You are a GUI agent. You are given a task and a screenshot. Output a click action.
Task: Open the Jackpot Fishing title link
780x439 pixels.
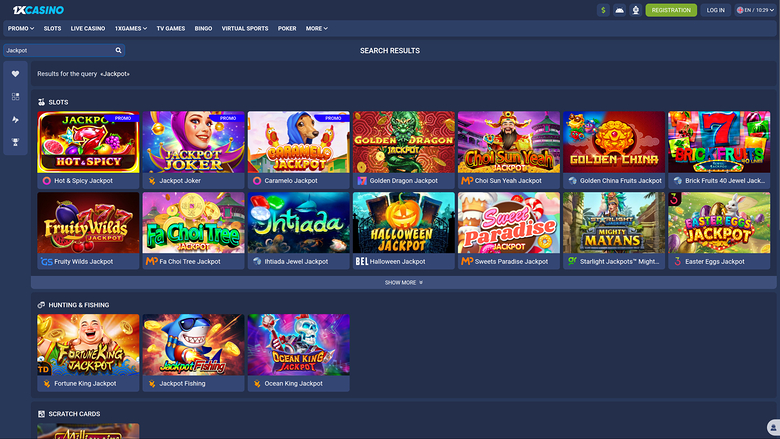[183, 384]
